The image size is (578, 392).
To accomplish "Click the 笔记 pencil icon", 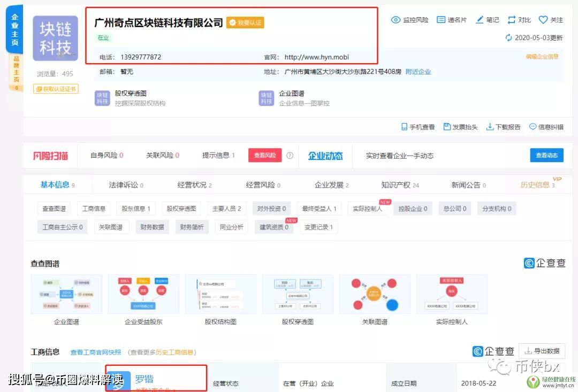I will click(x=480, y=20).
